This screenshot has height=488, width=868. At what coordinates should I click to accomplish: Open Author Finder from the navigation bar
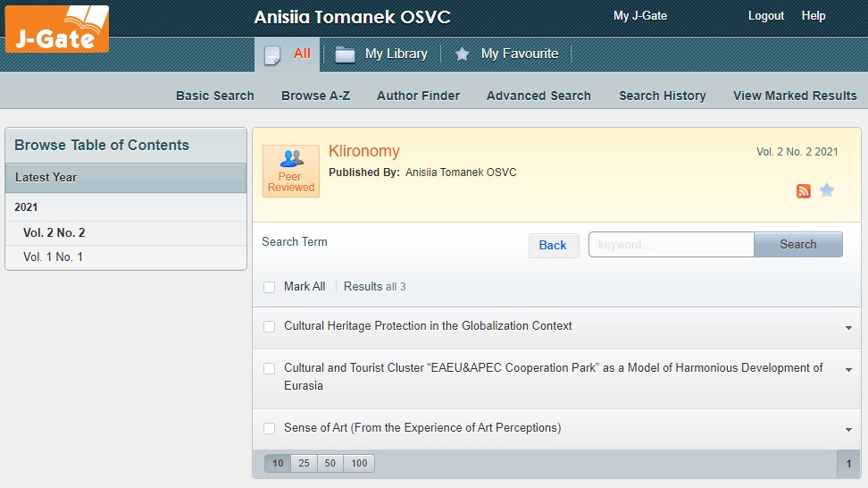[418, 96]
